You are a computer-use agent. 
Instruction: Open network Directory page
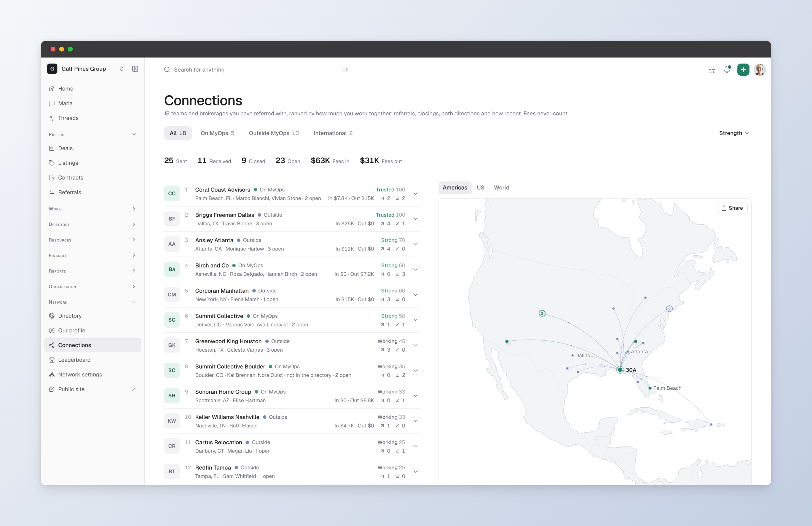point(93,316)
